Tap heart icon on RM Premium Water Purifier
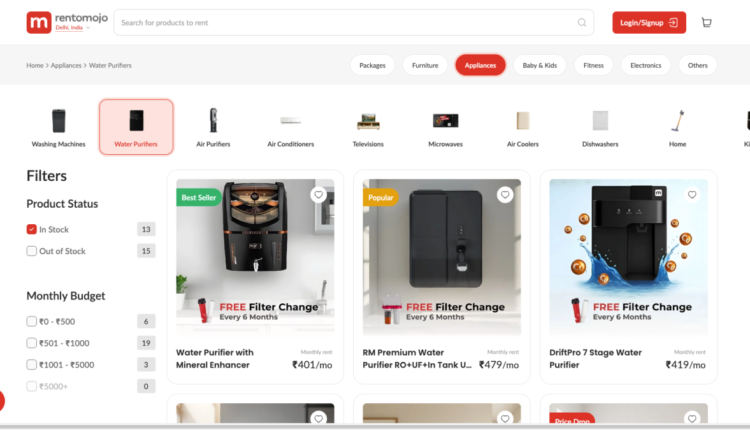The width and height of the screenshot is (750, 430). tap(505, 194)
